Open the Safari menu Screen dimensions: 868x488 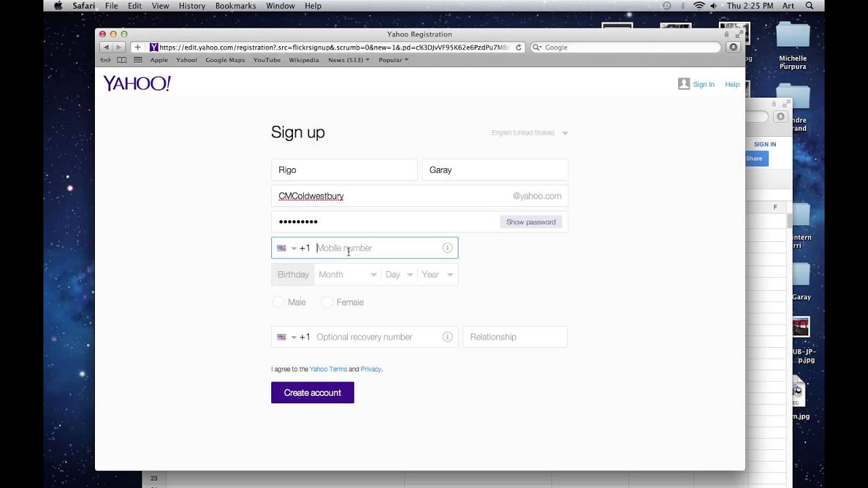[84, 6]
